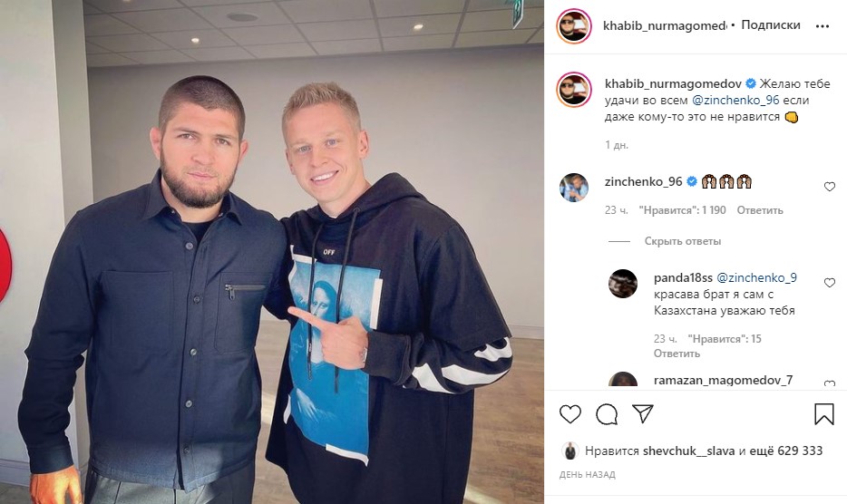Viewport: 847px width, 504px height.
Task: Save the post with the bookmark icon
Action: [823, 414]
